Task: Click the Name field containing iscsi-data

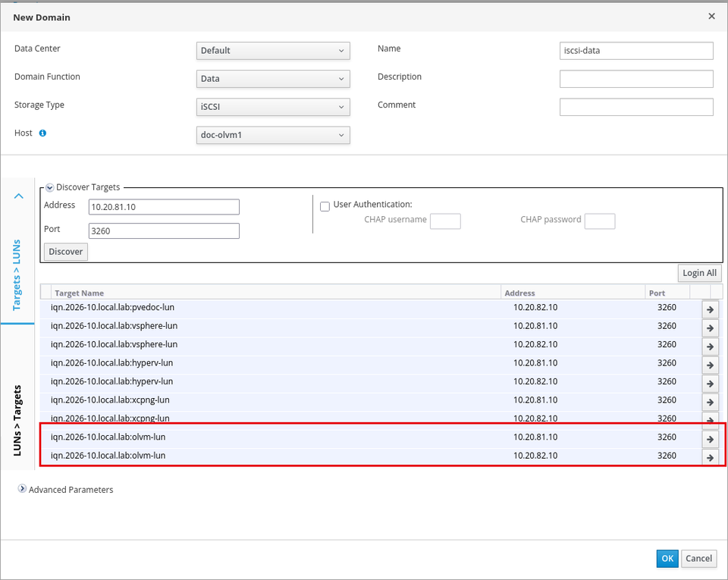Action: coord(636,51)
